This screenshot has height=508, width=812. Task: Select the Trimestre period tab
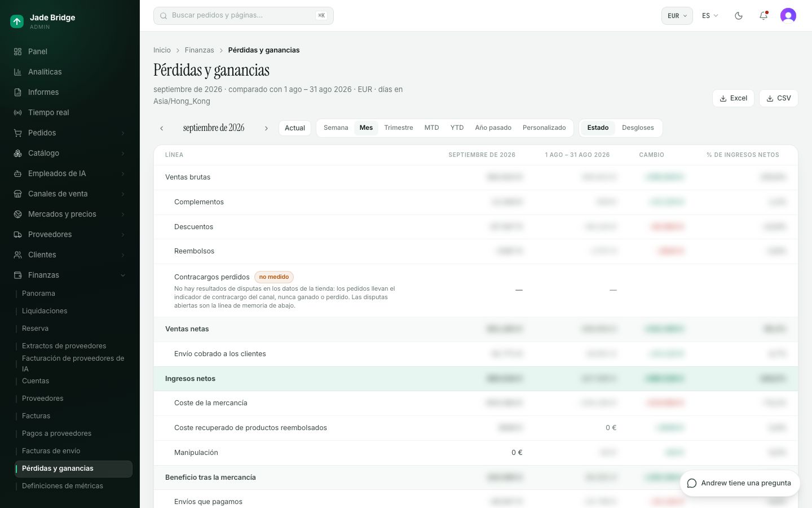(399, 128)
